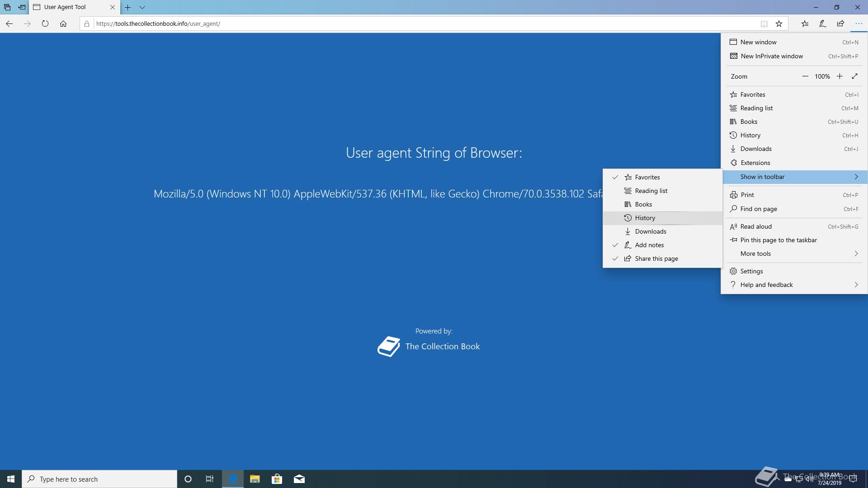Click Share this page toolbar icon
Screen dimensions: 868x488
(840, 23)
